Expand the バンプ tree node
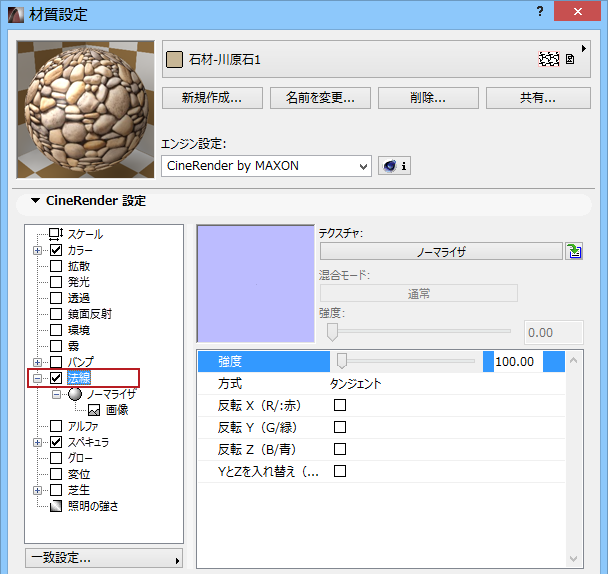Screen dimensions: 608x574 point(37,362)
